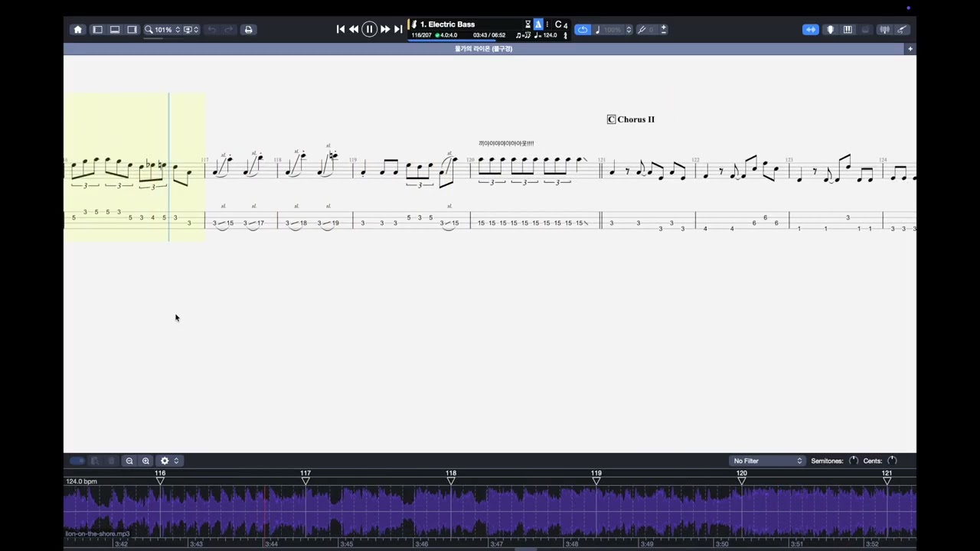Click the 03:43 / 06:52 time readout
This screenshot has height=551, width=980.
click(489, 35)
